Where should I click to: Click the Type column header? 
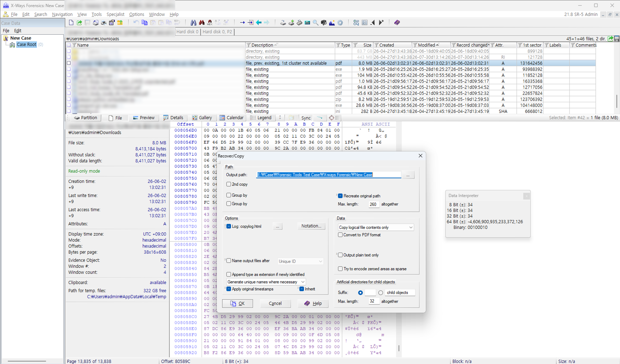[x=343, y=45]
